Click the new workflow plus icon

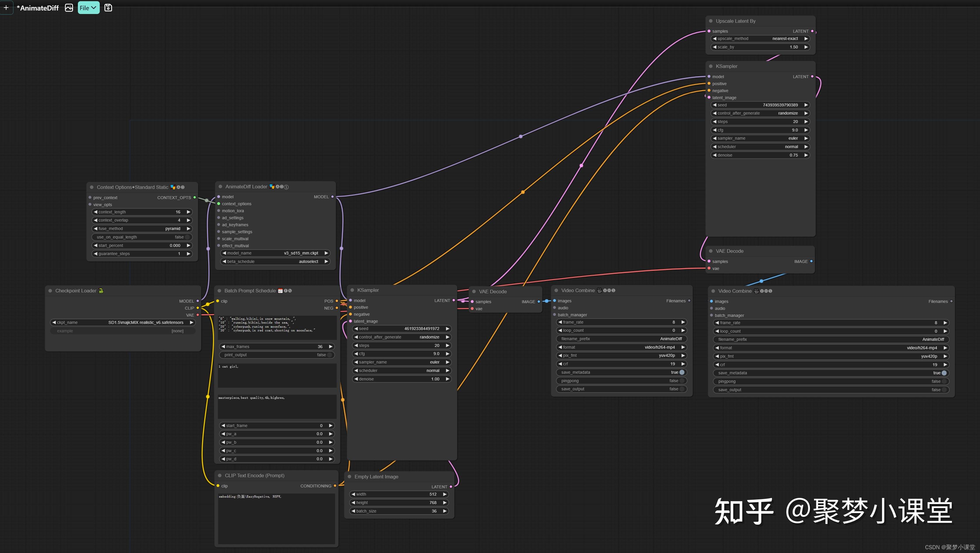[6, 8]
